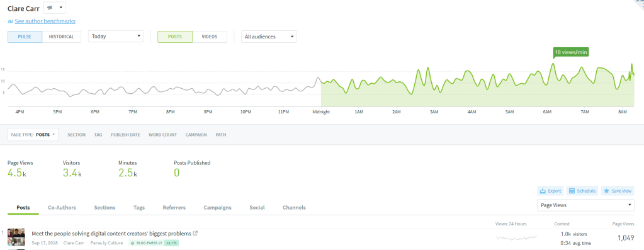Click the first post's thumbnail image
The image size is (644, 250).
(x=16, y=237)
